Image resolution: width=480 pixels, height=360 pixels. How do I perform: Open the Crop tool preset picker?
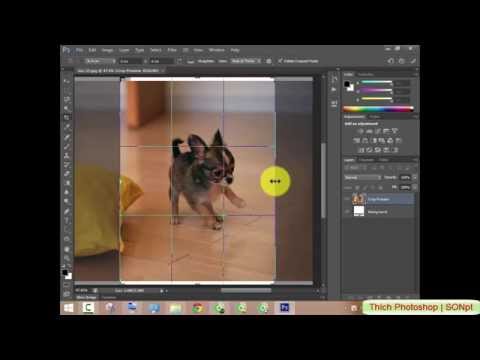(71, 61)
